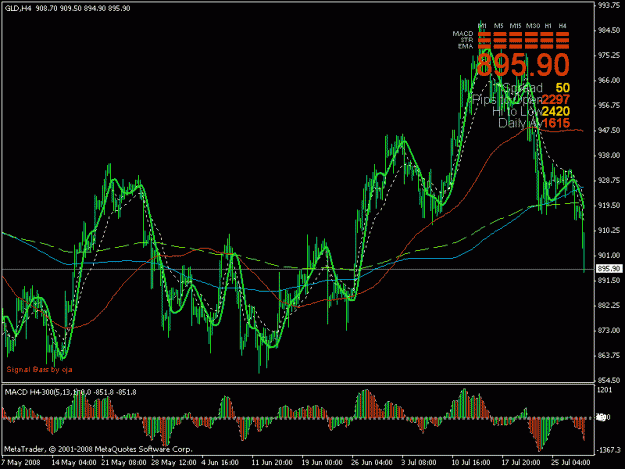The image size is (625, 469).
Task: Click the 14 May 04:00 time label
Action: [74, 462]
